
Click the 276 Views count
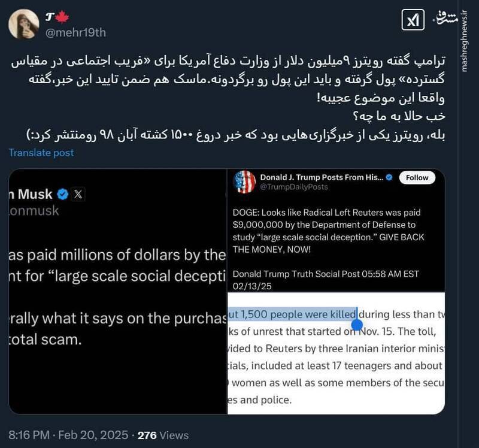pyautogui.click(x=163, y=435)
